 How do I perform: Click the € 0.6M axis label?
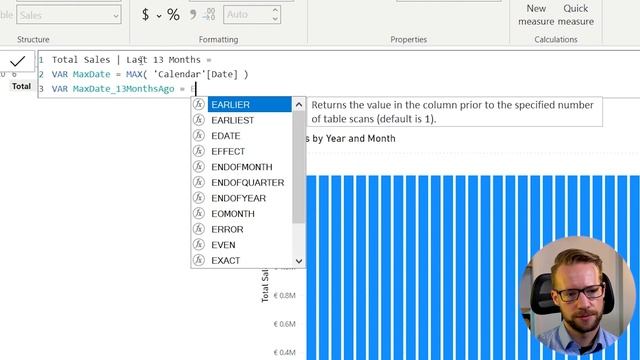point(284,324)
